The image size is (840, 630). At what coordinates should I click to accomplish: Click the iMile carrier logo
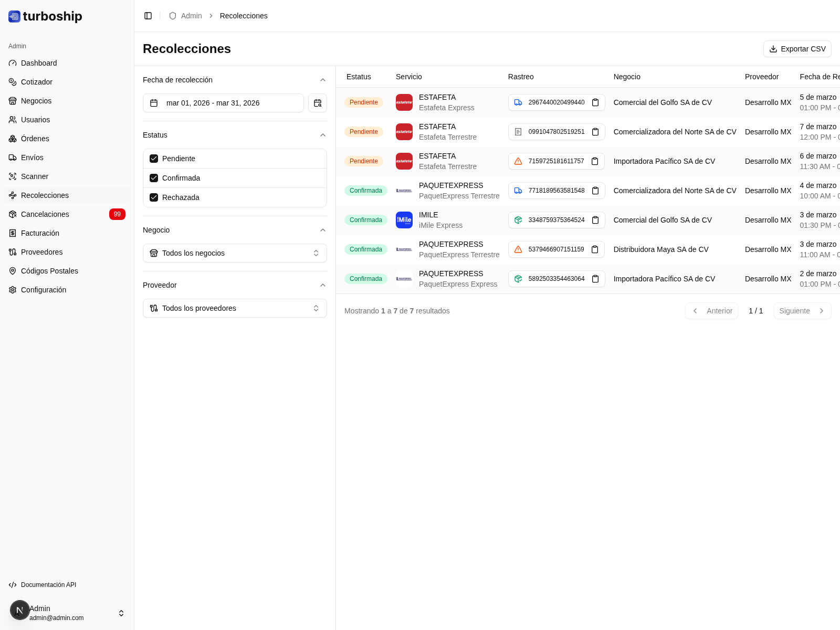[x=404, y=220]
